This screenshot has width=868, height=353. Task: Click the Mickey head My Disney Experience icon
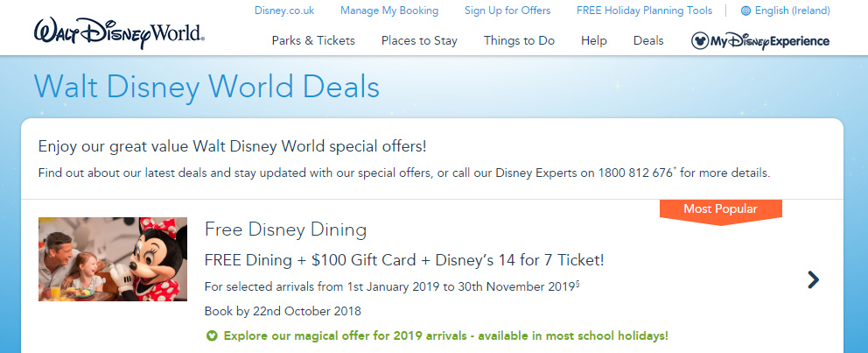pos(700,40)
